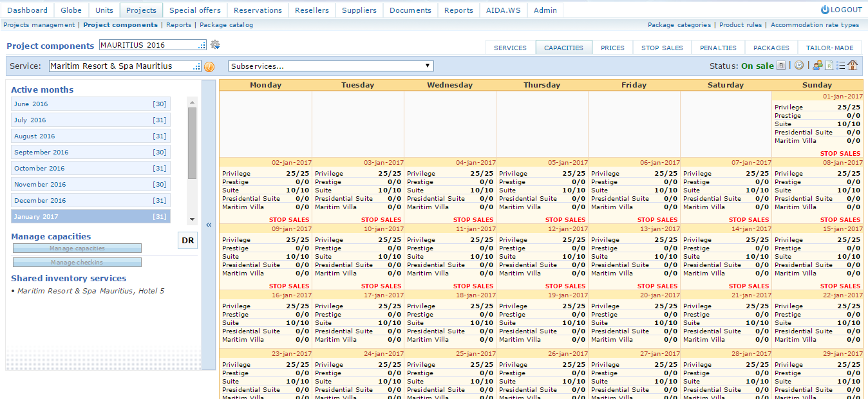Click the on-sale status switch icon
The height and width of the screenshot is (399, 868).
point(781,66)
